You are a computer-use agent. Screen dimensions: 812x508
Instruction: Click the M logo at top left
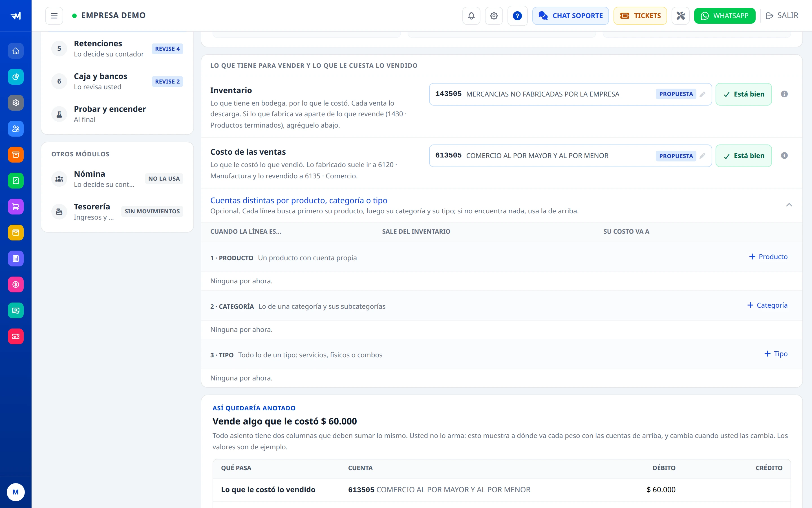[x=16, y=16]
